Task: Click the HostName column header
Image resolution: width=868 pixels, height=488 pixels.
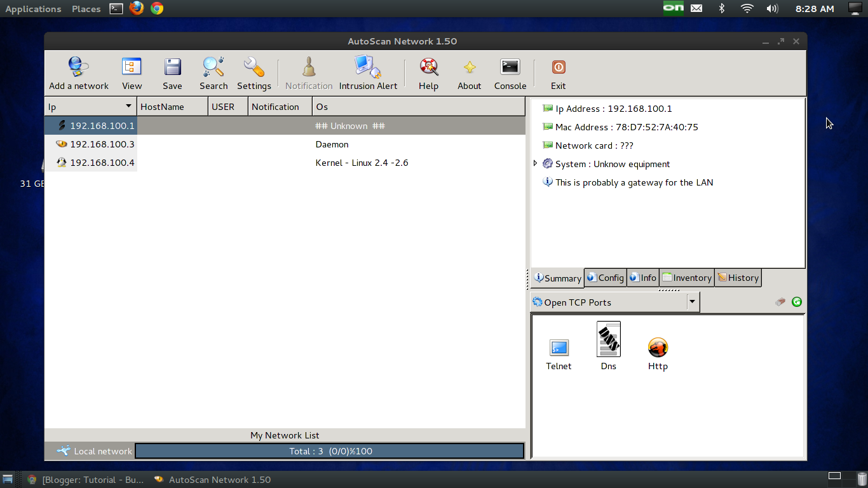Action: pos(172,107)
